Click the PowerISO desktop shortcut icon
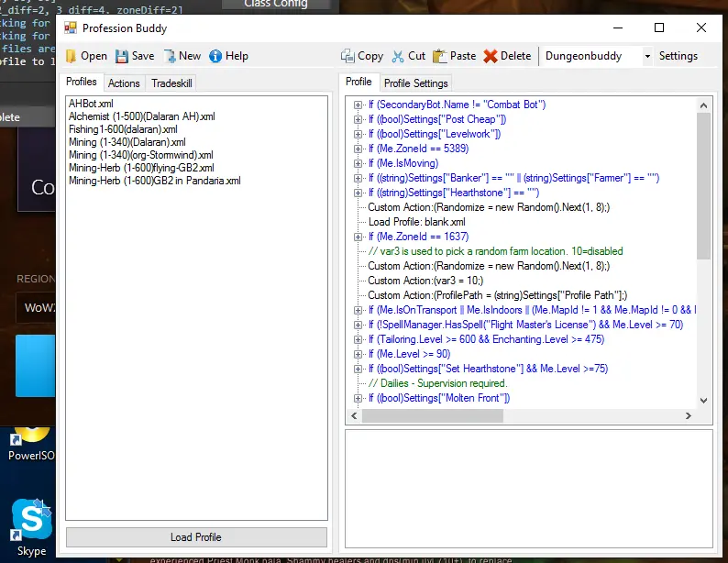Image resolution: width=728 pixels, height=563 pixels. click(x=31, y=436)
